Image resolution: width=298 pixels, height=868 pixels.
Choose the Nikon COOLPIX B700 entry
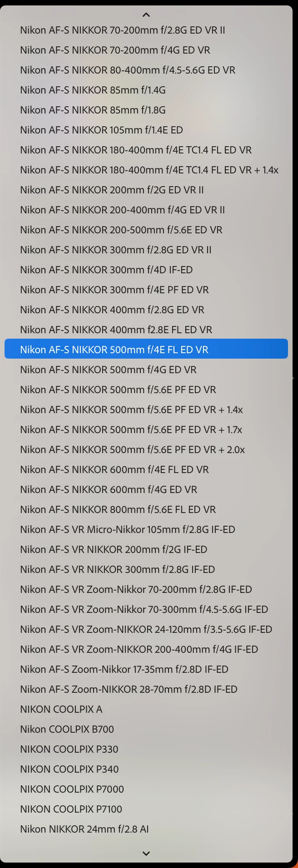tap(146, 729)
